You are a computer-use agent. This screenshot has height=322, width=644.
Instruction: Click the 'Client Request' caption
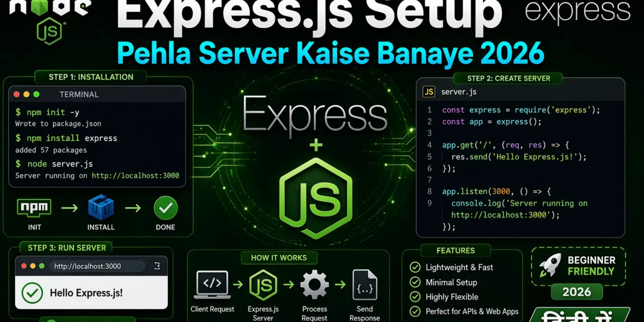point(212,309)
